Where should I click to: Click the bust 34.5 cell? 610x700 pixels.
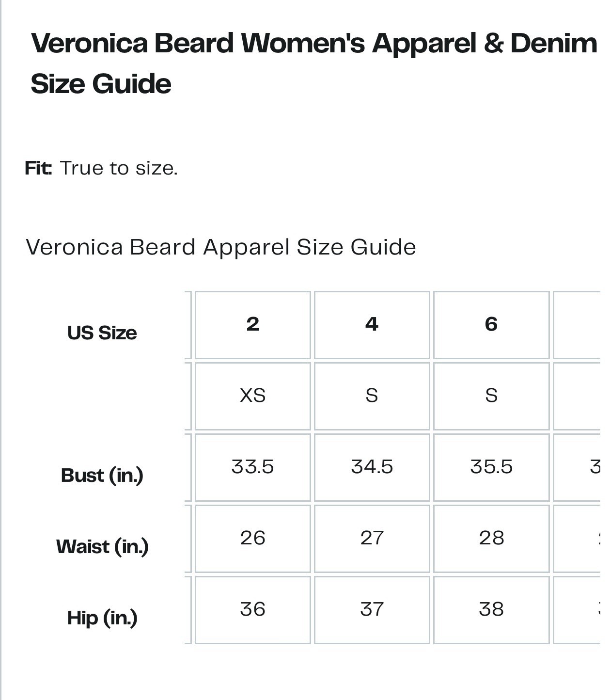(x=372, y=467)
